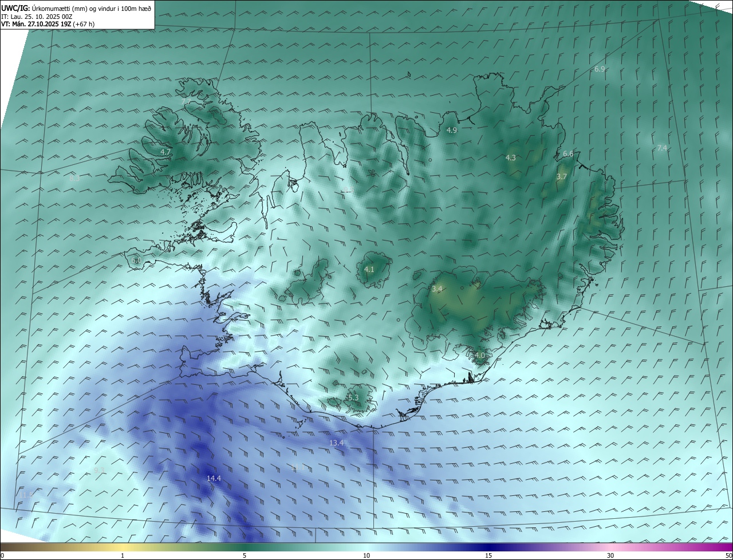The height and width of the screenshot is (560, 733).
Task: Click the colour scale tick label 10
Action: pos(366,555)
